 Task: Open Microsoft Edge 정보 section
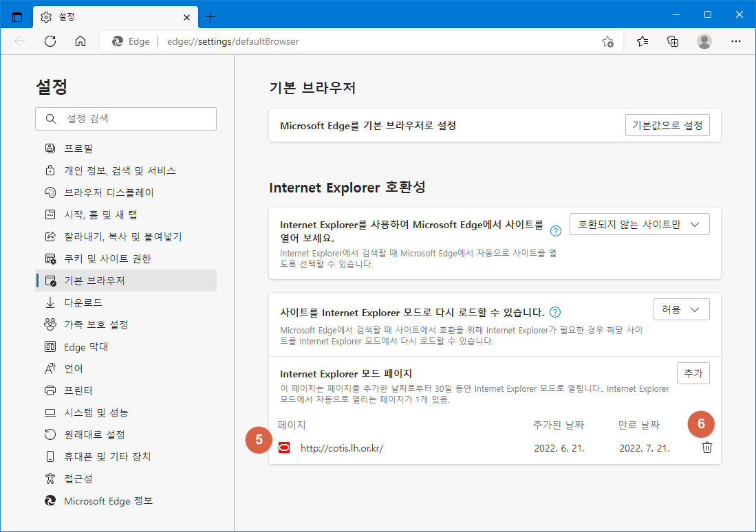tap(126, 500)
